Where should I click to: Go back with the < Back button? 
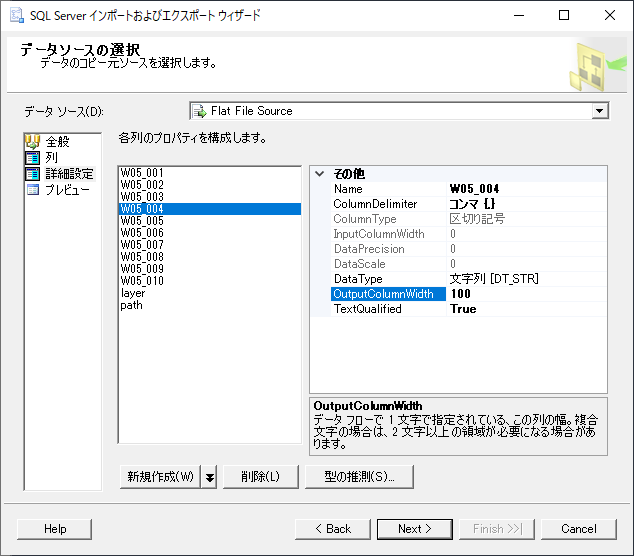pyautogui.click(x=332, y=529)
